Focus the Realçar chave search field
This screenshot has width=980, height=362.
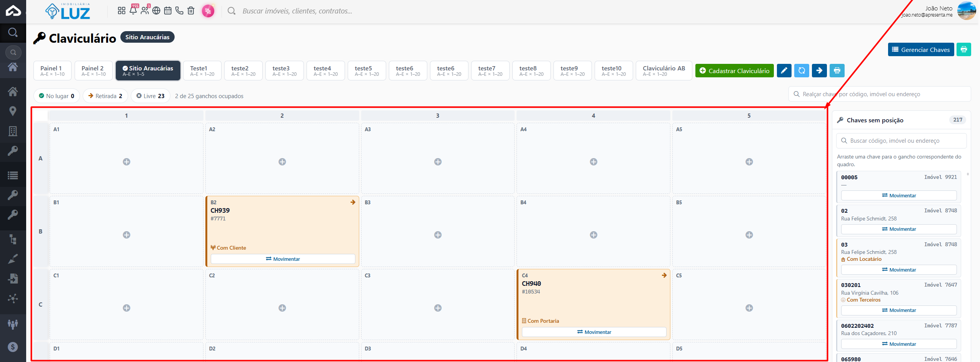coord(880,94)
